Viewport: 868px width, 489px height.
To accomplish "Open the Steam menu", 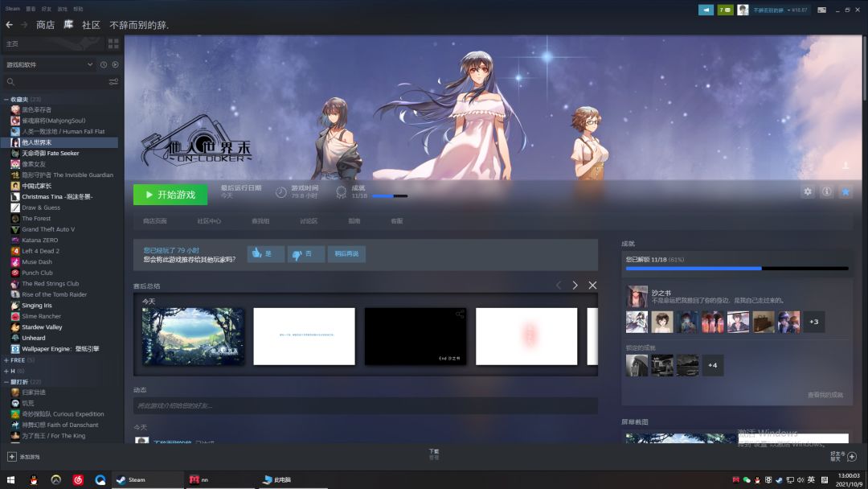I will click(x=13, y=9).
